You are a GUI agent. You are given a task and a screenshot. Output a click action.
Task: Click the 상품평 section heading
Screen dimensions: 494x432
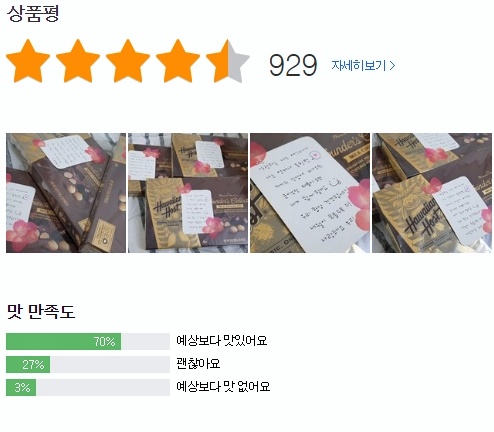[x=33, y=14]
